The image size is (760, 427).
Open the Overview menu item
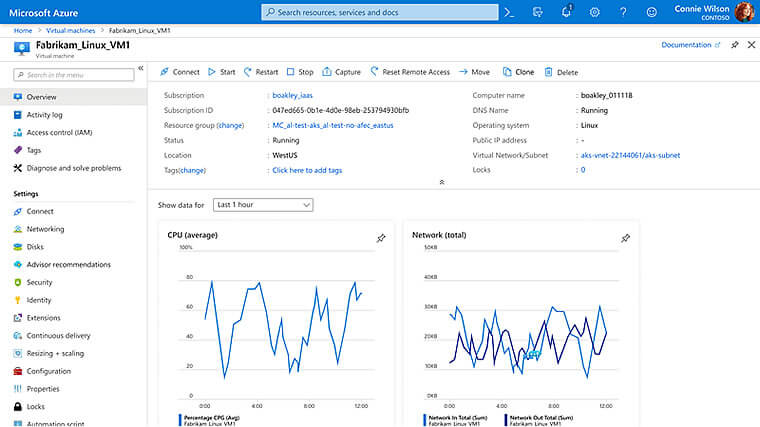(x=73, y=97)
